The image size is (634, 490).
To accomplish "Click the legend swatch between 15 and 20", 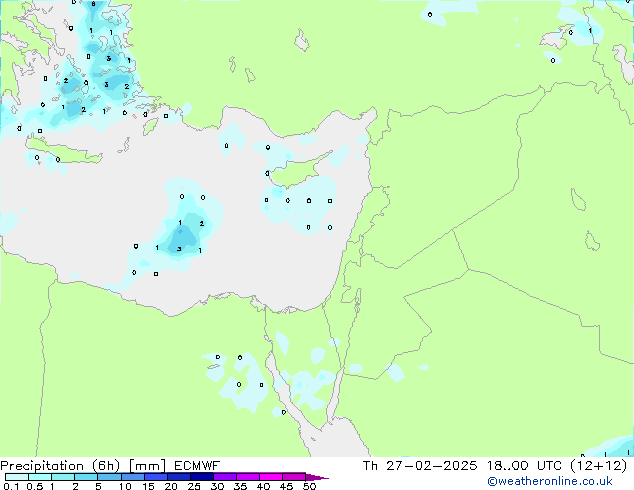I will (x=156, y=477).
